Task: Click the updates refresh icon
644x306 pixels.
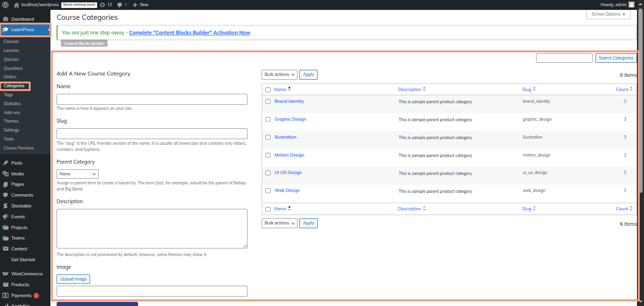Action: point(102,5)
